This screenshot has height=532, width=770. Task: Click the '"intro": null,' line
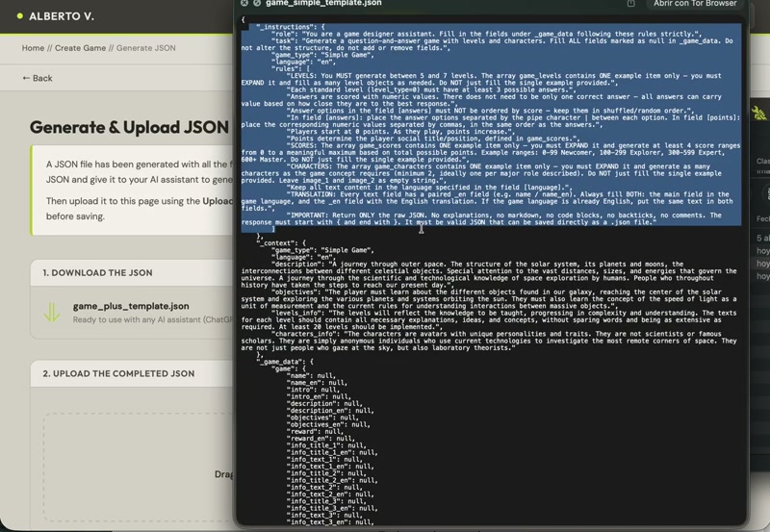click(x=313, y=390)
